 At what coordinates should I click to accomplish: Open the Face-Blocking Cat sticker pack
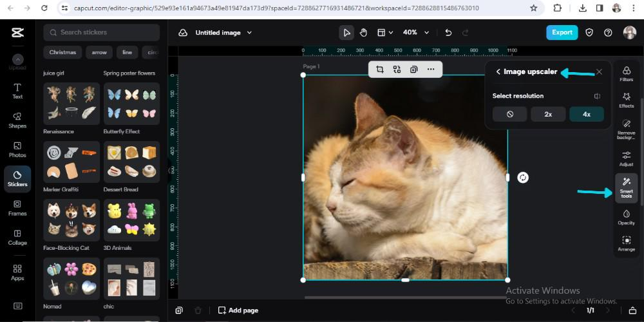(x=71, y=220)
